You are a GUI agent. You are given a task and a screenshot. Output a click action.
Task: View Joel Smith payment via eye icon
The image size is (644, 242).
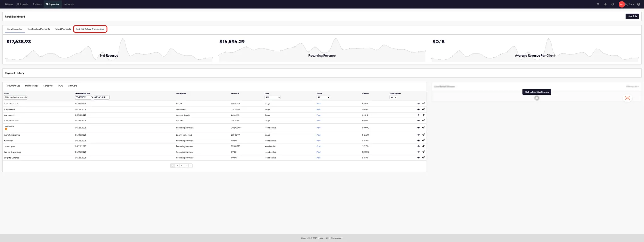pyautogui.click(x=419, y=128)
